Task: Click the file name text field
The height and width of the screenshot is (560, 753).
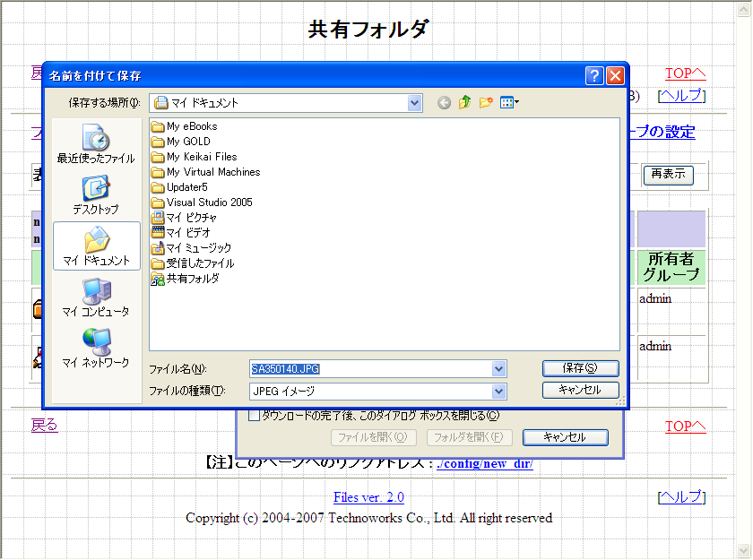Action: [369, 368]
